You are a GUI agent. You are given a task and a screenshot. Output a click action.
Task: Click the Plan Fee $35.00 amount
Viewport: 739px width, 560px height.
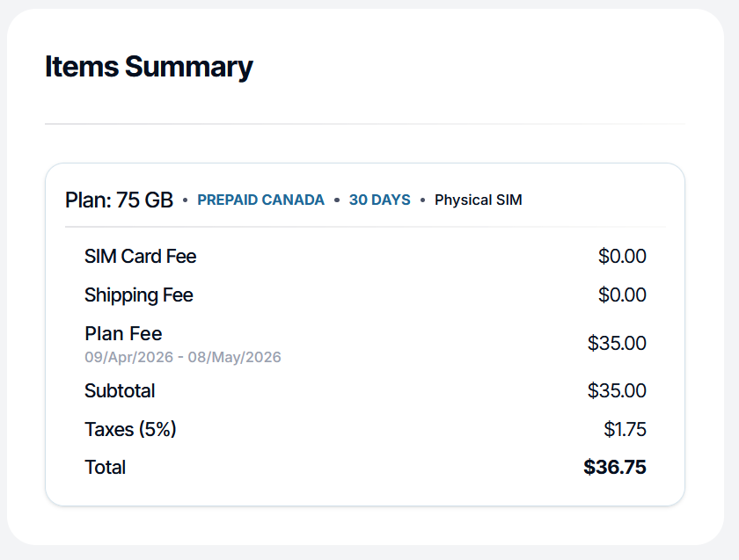pyautogui.click(x=617, y=344)
